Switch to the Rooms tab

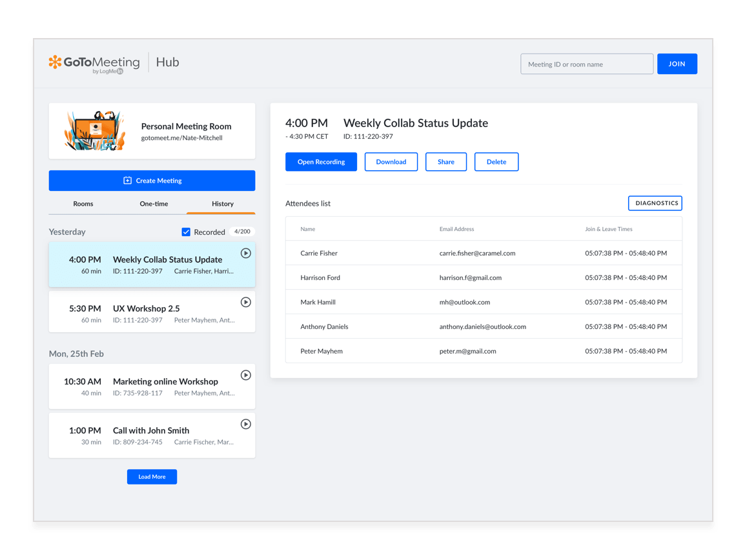point(83,203)
